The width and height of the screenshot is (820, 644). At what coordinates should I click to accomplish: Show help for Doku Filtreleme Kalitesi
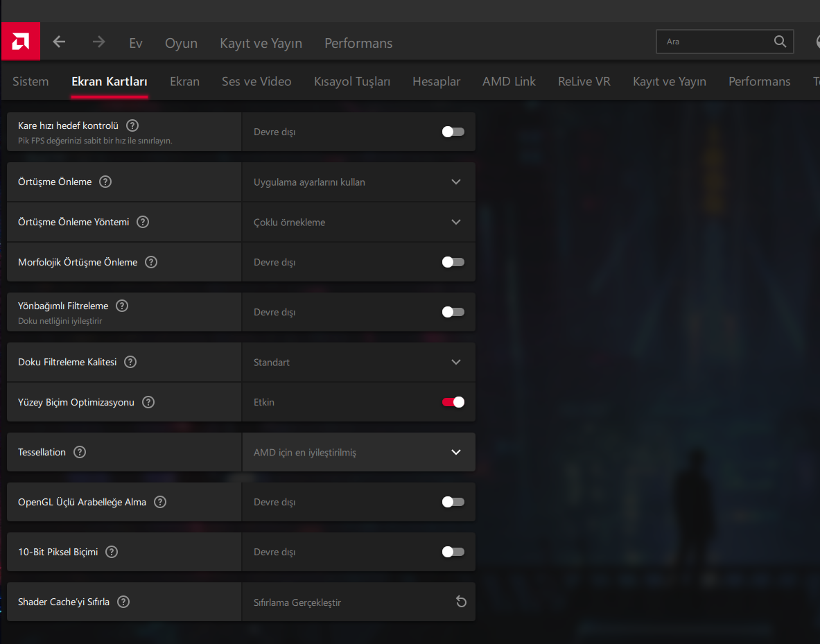coord(130,362)
